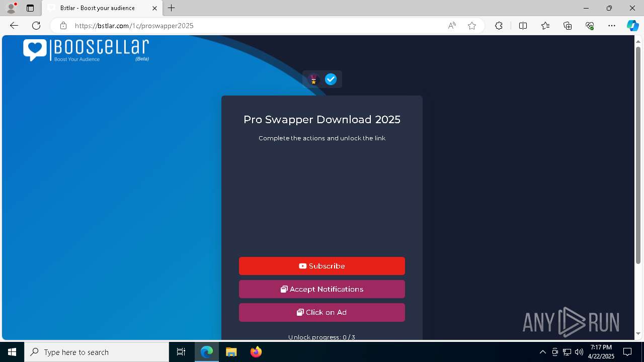Refresh the current page
Screen dimensions: 644x362
click(36, 26)
